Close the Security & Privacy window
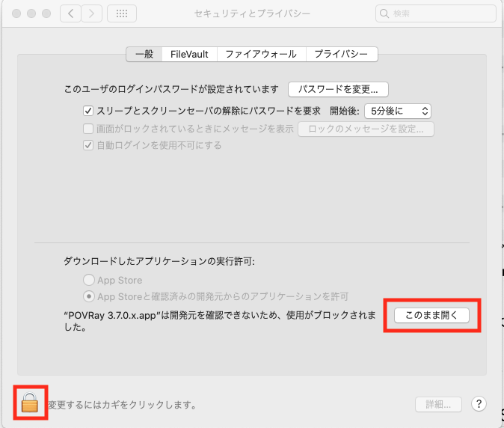The image size is (504, 428). pyautogui.click(x=17, y=13)
